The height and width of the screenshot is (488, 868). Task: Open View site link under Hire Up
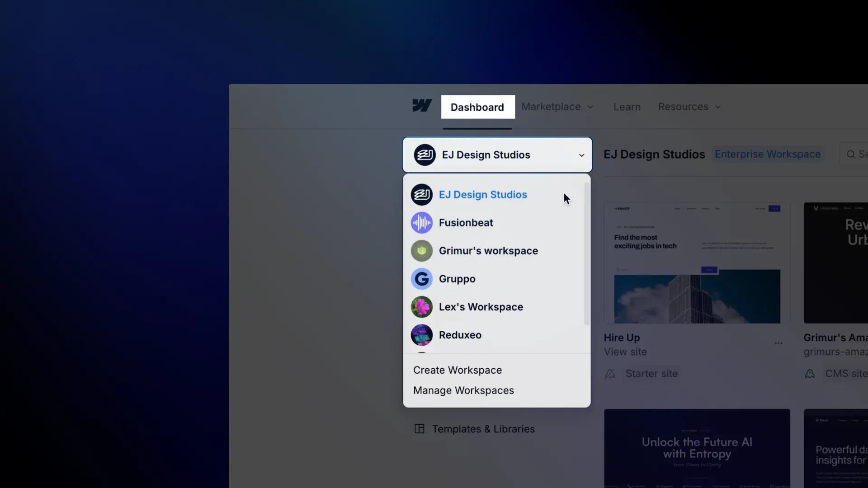[x=625, y=352]
